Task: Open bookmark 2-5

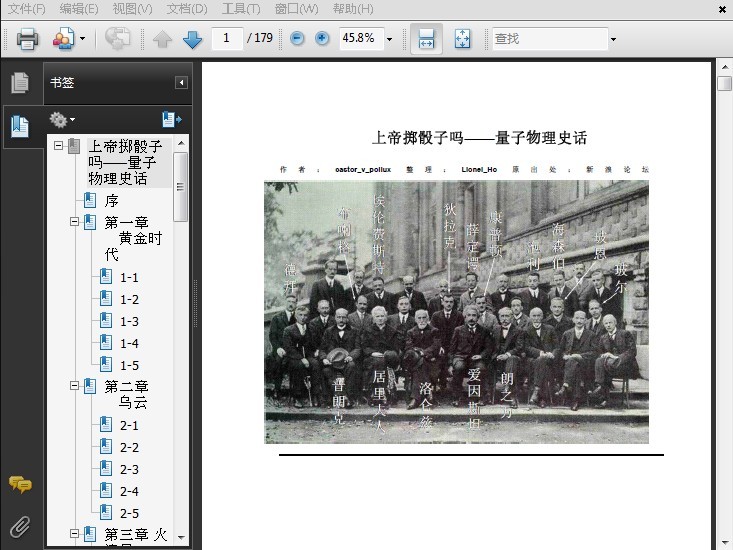Action: [129, 514]
